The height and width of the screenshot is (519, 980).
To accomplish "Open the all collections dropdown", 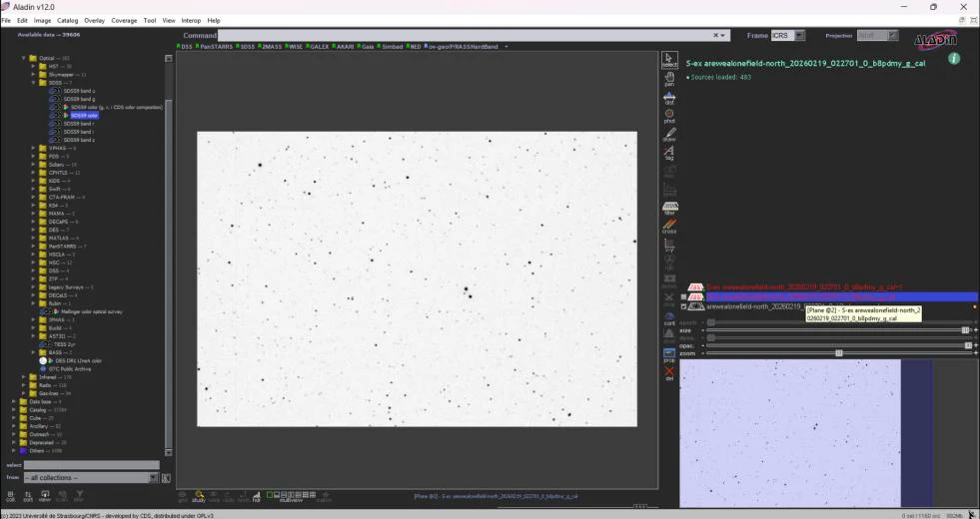I will 91,478.
